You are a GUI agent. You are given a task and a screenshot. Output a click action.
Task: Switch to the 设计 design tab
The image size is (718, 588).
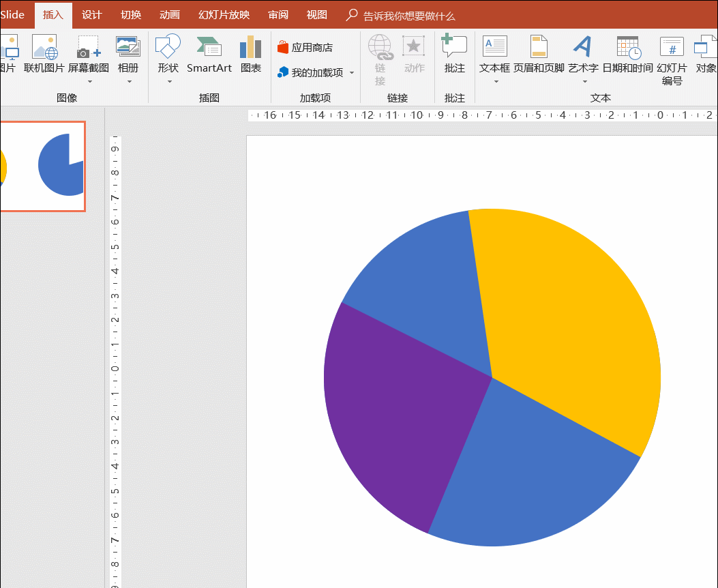pos(91,15)
